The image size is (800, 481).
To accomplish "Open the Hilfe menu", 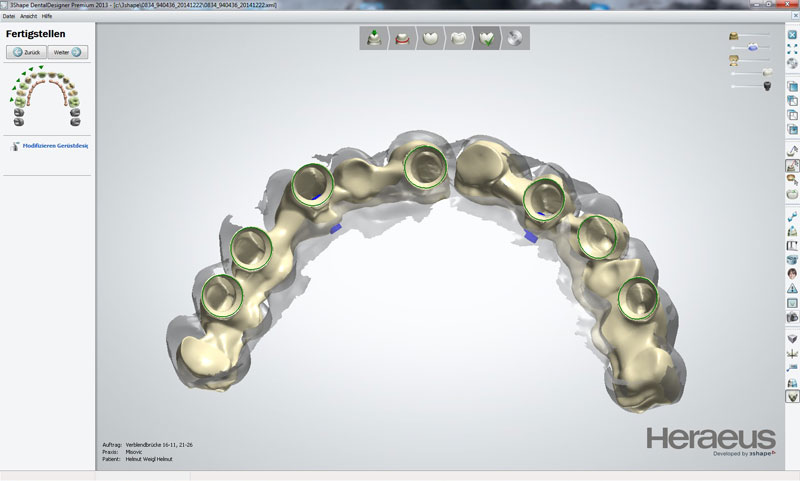I will pos(47,16).
